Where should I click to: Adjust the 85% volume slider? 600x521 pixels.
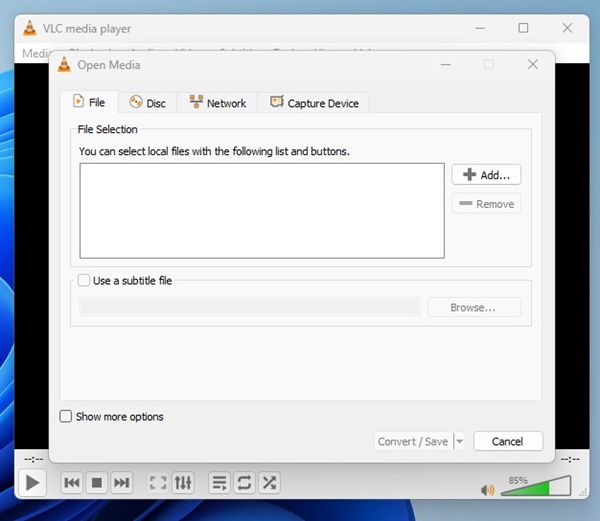point(536,486)
